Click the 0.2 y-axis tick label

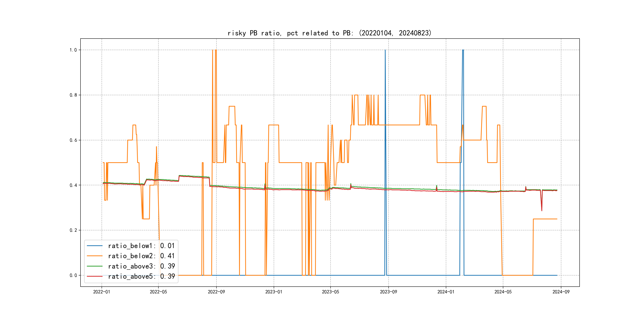[73, 230]
